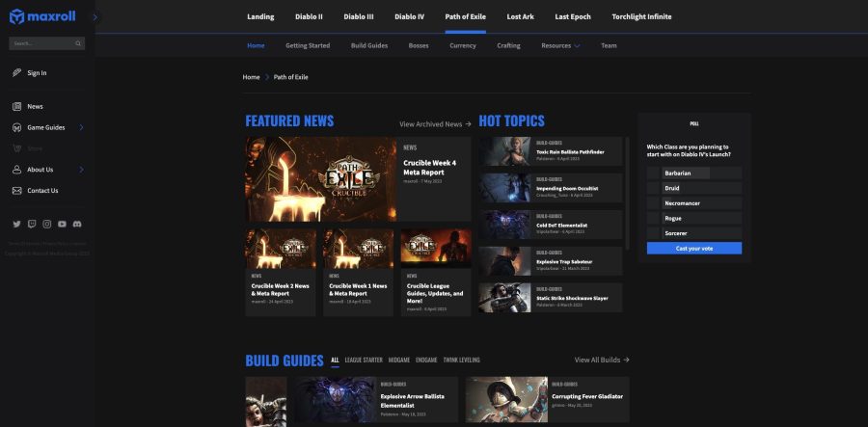This screenshot has height=427, width=868.
Task: Select Sorcerer poll option
Action: 694,233
